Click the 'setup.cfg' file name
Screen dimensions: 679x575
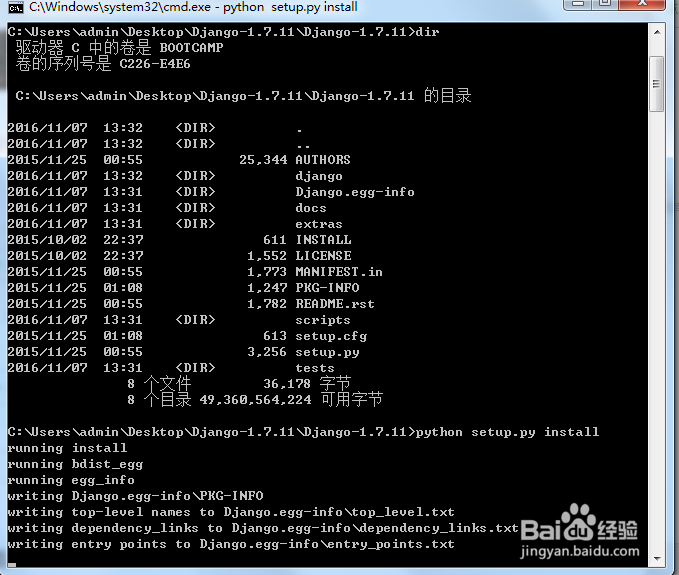(331, 336)
